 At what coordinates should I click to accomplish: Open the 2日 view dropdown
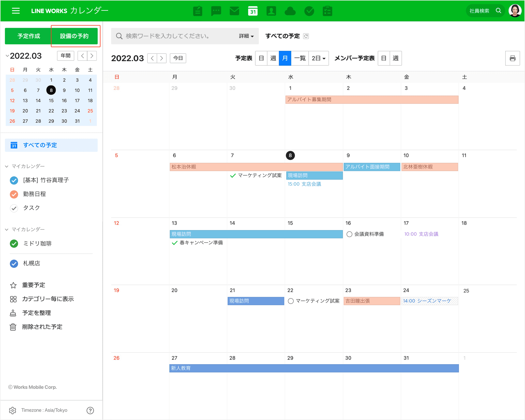(318, 58)
